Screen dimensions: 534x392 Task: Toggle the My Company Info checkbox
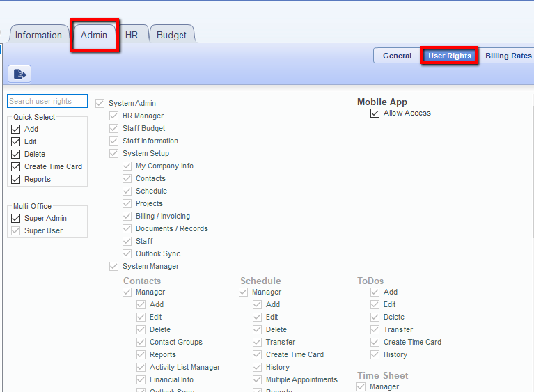pyautogui.click(x=127, y=166)
